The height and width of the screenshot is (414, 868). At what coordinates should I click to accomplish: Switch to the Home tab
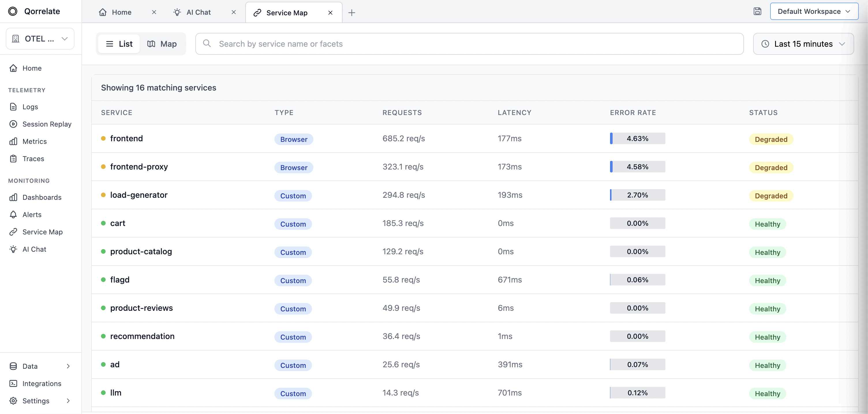click(x=121, y=12)
